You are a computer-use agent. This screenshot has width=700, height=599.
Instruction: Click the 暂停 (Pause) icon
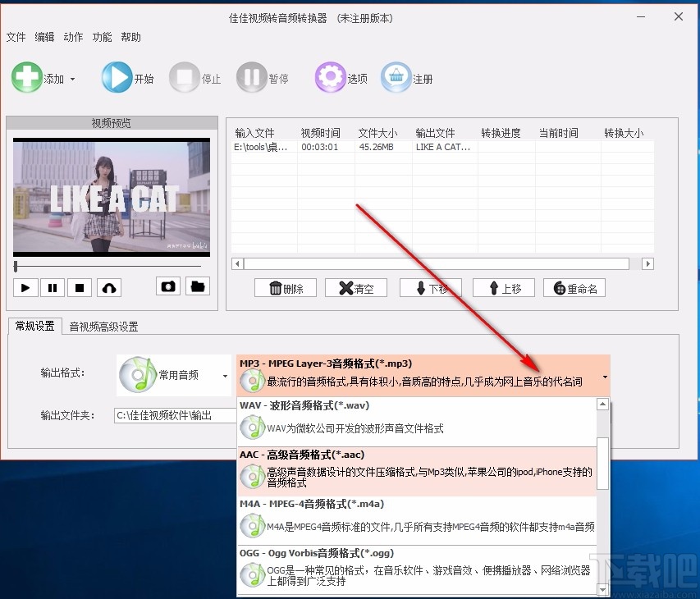(x=250, y=77)
